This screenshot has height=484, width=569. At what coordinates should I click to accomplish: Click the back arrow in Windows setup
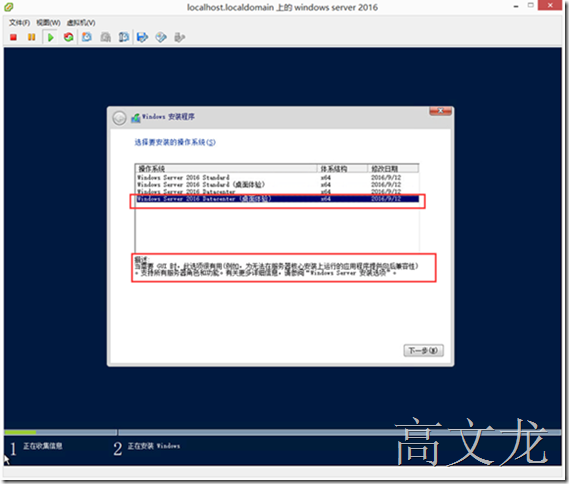(119, 118)
